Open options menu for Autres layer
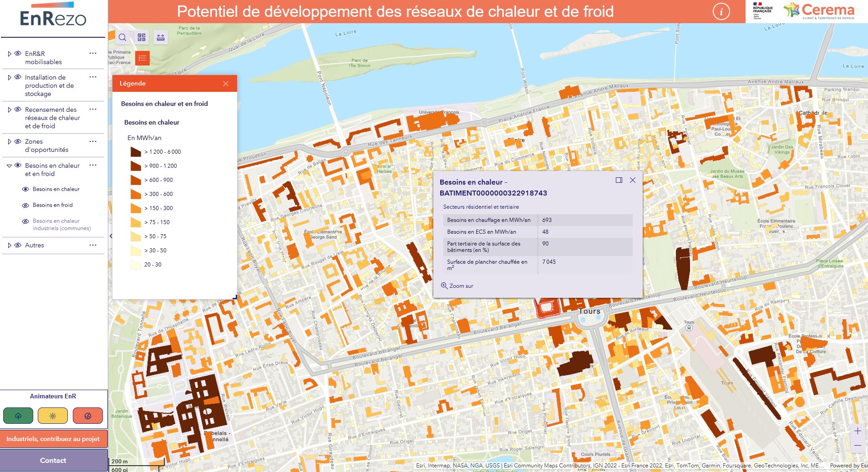This screenshot has width=868, height=472. point(93,245)
